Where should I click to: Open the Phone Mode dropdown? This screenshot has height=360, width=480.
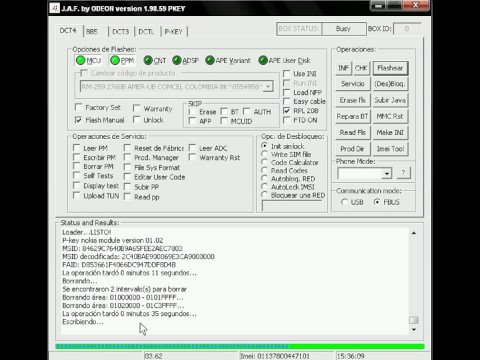(x=387, y=173)
